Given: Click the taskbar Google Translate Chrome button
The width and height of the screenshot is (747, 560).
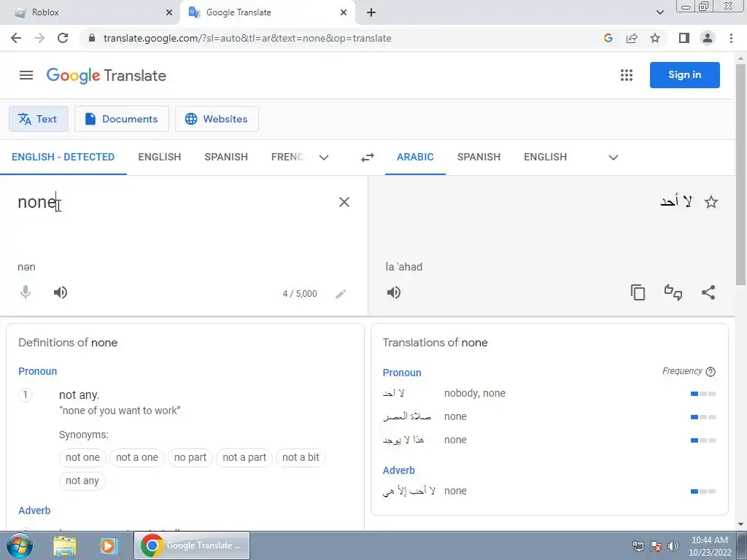Looking at the screenshot, I should tap(192, 545).
